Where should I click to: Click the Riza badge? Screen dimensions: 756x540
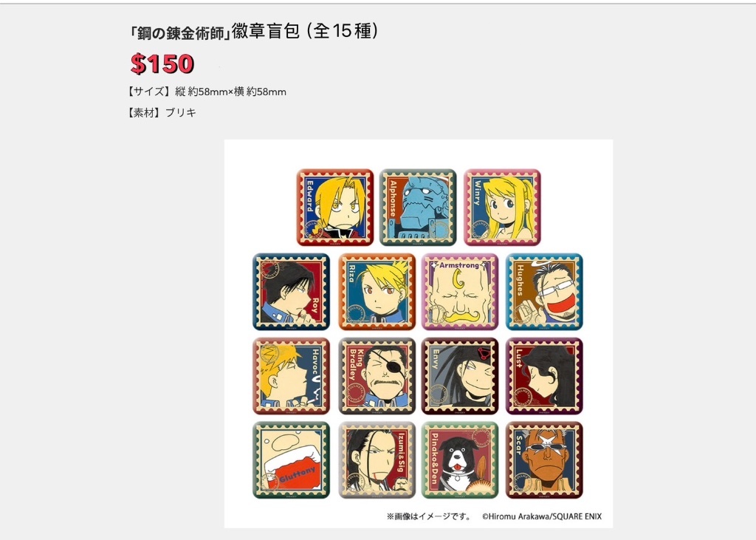377,292
